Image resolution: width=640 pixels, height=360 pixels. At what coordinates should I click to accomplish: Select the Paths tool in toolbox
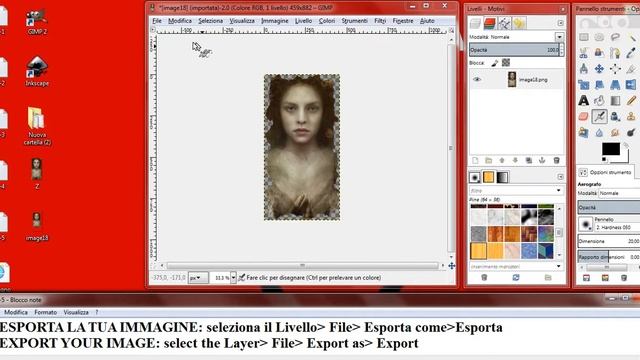tap(615, 53)
